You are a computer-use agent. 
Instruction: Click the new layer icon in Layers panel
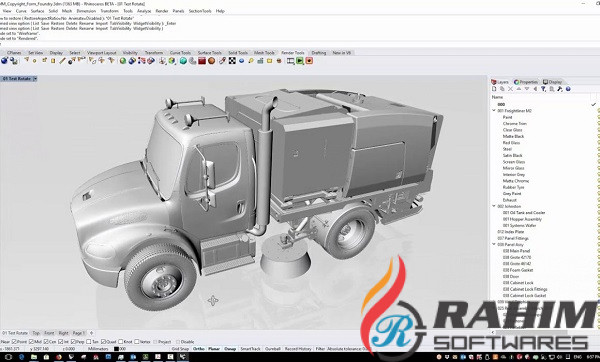[x=494, y=89]
